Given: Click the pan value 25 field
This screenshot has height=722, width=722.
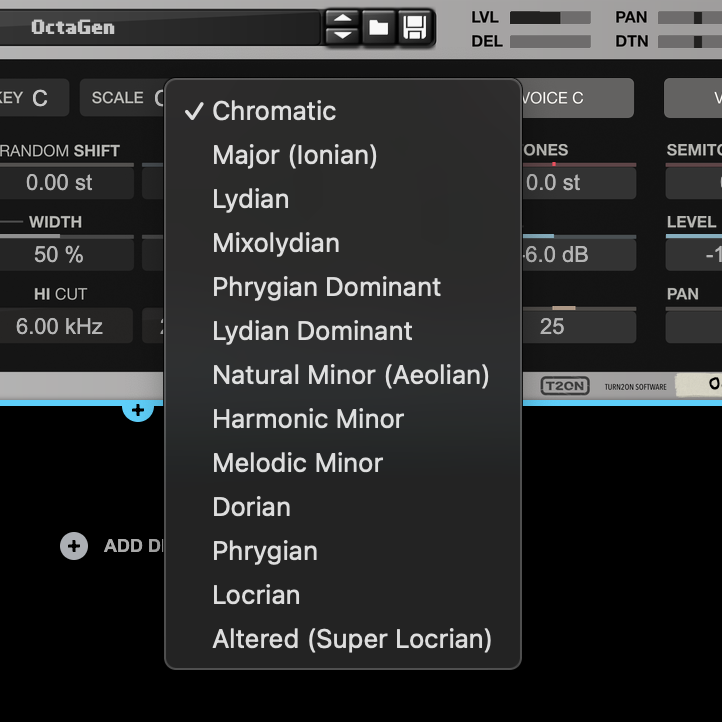Looking at the screenshot, I should coord(579,326).
